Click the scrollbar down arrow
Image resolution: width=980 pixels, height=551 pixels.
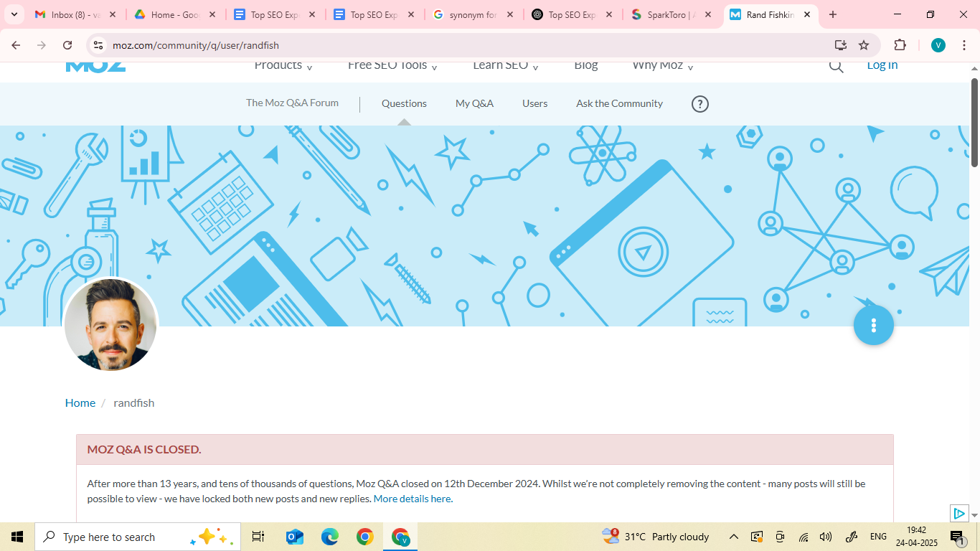[974, 515]
